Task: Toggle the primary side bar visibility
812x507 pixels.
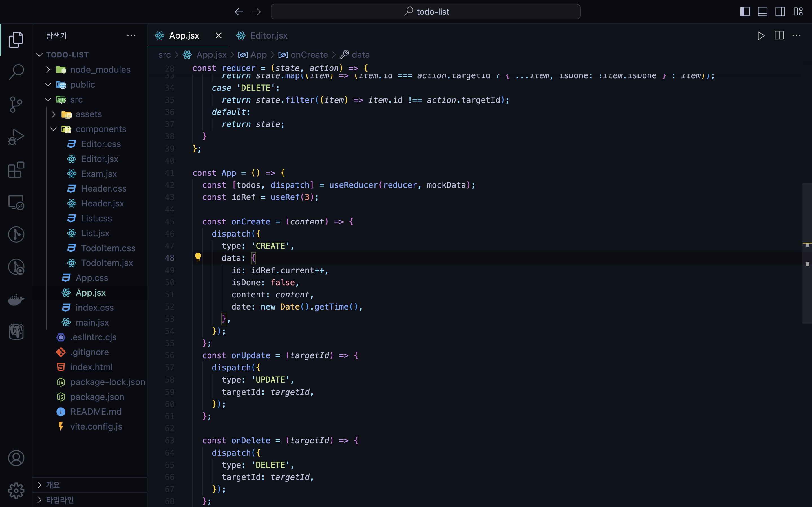Action: click(745, 12)
